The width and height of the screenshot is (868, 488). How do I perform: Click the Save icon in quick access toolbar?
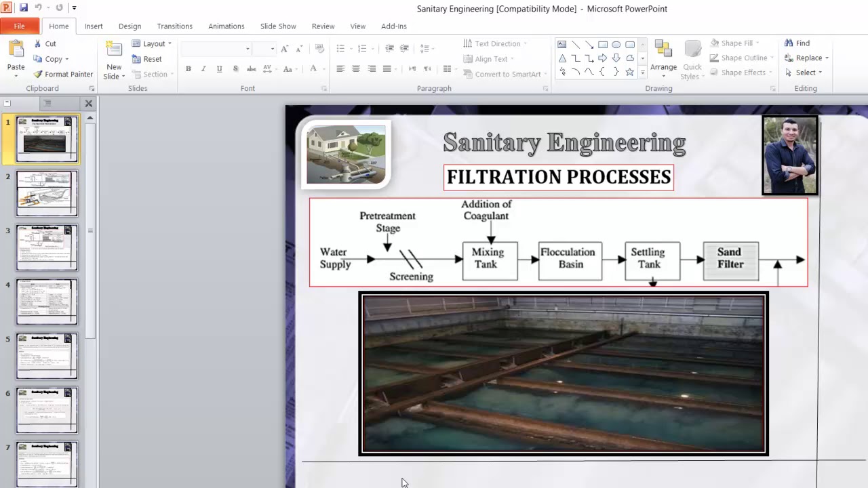[x=24, y=7]
